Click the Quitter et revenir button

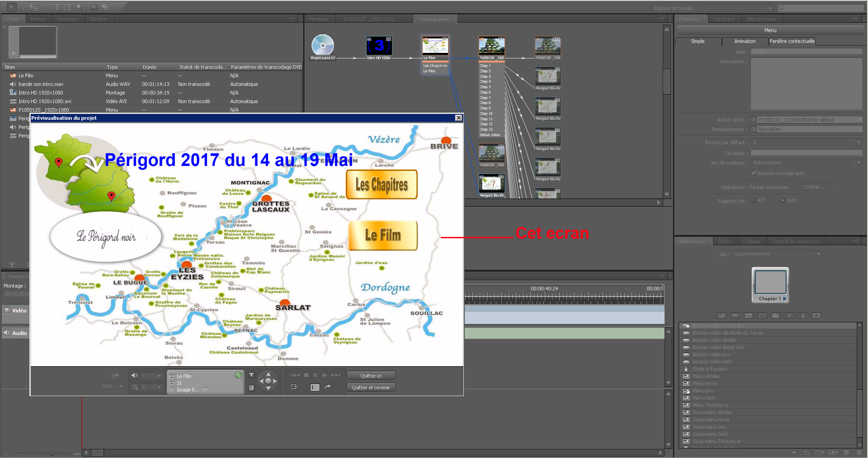click(x=371, y=387)
